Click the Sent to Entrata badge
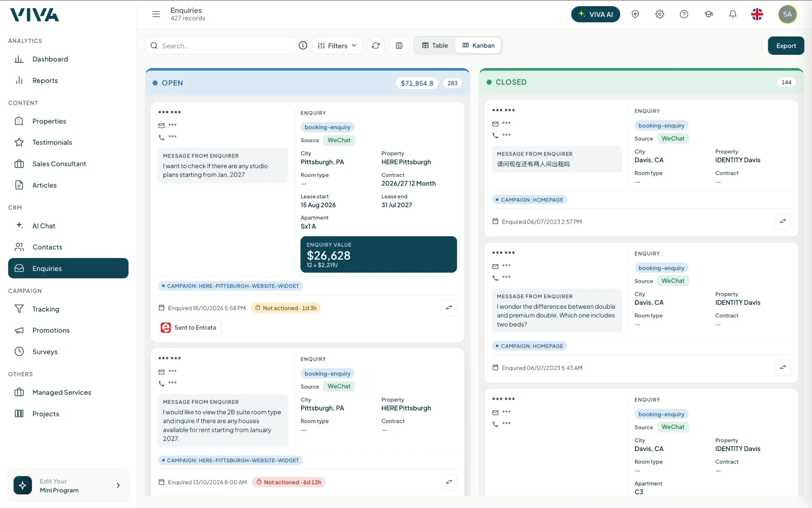This screenshot has width=812, height=508. 190,328
